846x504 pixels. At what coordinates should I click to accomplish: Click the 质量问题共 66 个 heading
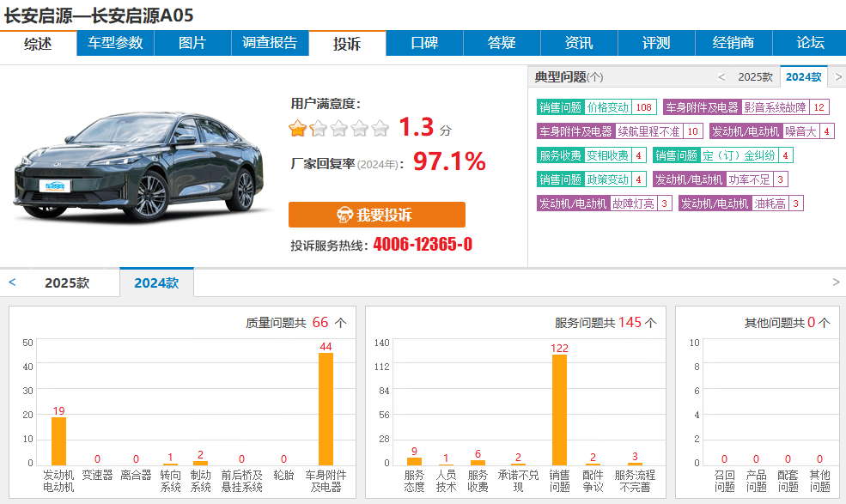296,323
